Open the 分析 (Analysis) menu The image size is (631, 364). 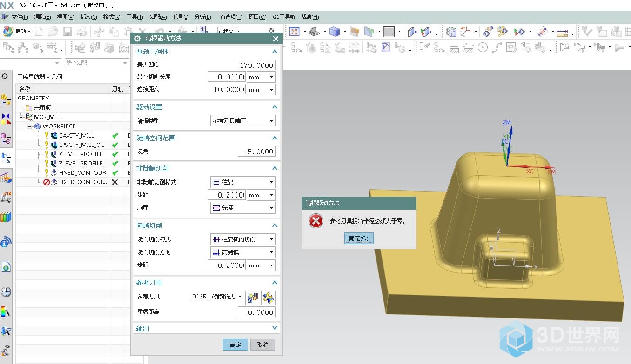(x=202, y=17)
